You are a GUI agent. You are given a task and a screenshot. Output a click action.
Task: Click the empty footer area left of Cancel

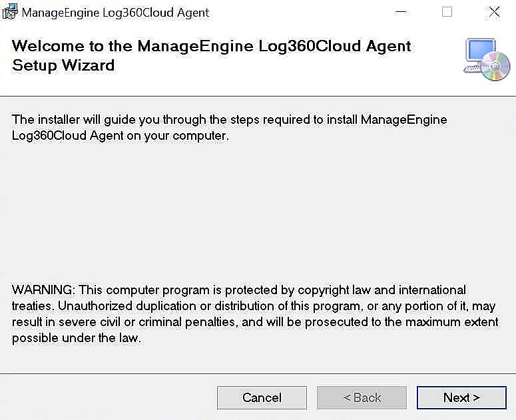[x=107, y=398]
